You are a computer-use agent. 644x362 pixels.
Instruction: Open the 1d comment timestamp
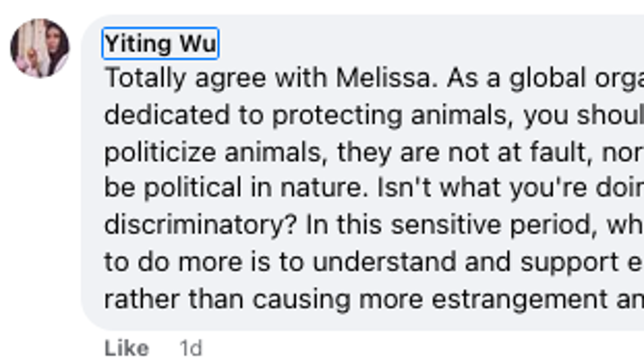pos(191,349)
